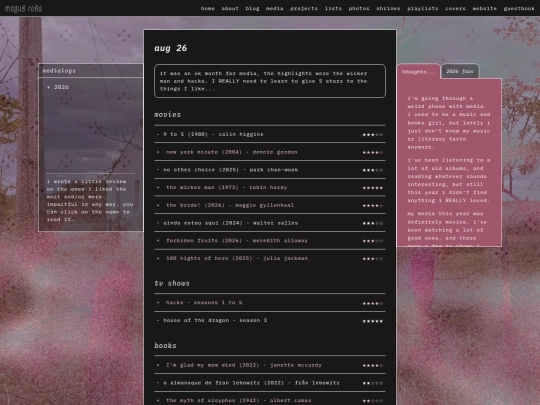Click the 'i wrote a little review' note
The height and width of the screenshot is (405, 540).
coord(90,200)
